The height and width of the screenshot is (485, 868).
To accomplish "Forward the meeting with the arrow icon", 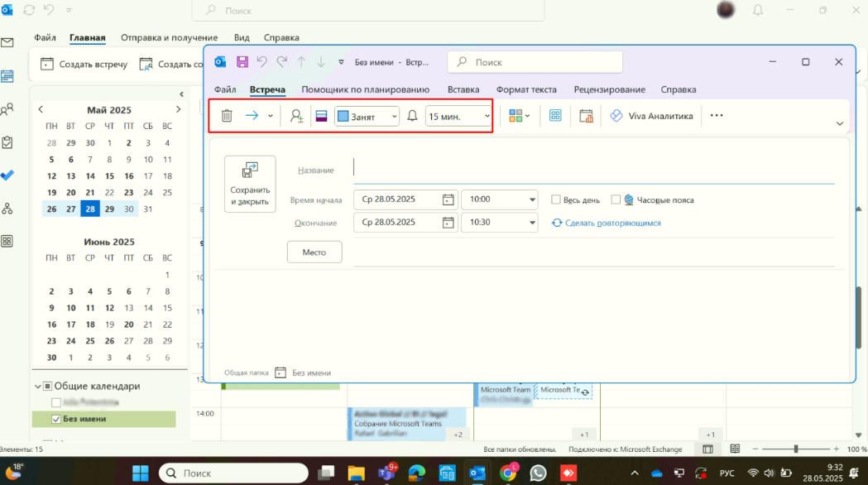I will tap(253, 116).
